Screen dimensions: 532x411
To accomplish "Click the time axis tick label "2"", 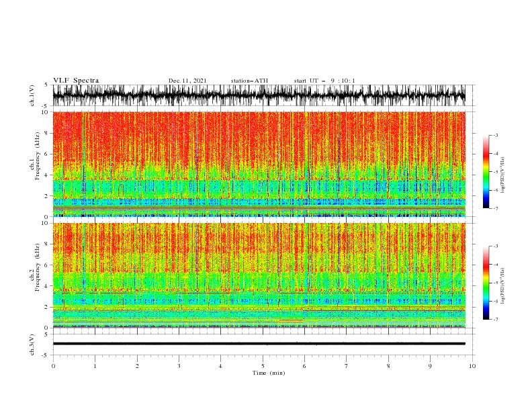I will (x=137, y=366).
